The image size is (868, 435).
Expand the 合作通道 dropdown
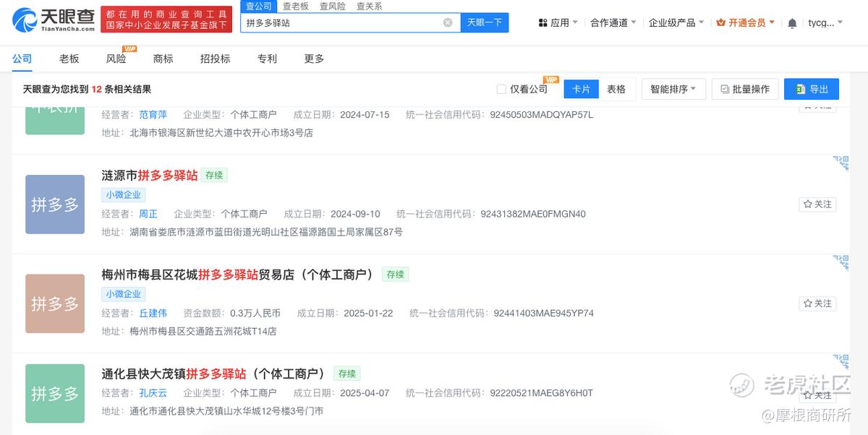613,22
